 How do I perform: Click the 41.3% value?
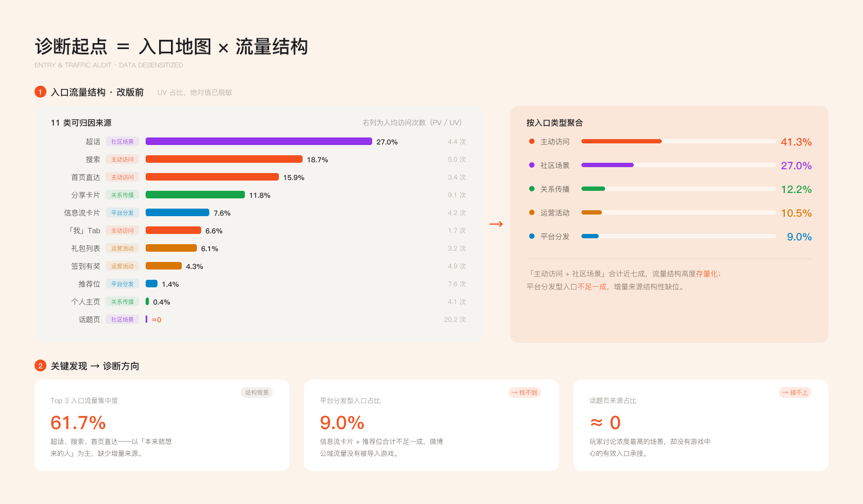[796, 142]
